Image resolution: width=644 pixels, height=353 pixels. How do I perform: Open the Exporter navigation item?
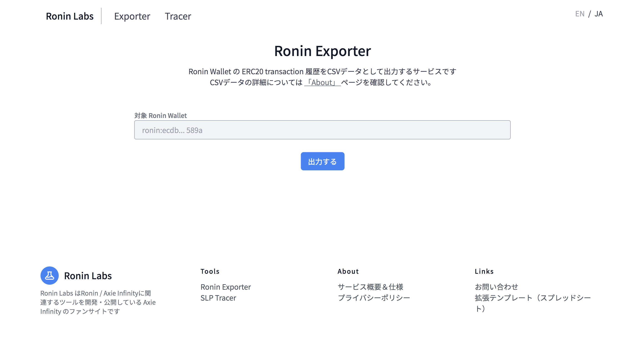pyautogui.click(x=132, y=16)
